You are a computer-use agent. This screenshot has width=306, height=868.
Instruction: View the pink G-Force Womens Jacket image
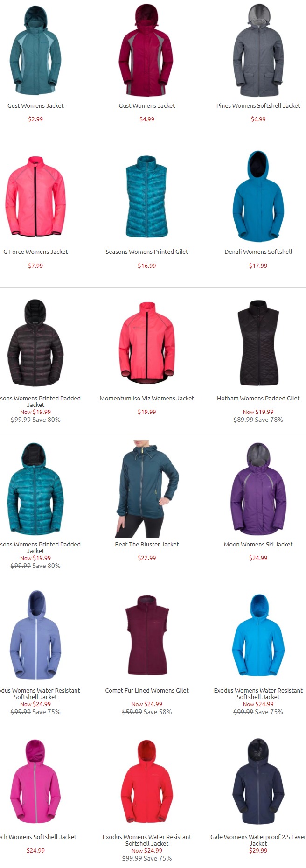pos(35,196)
